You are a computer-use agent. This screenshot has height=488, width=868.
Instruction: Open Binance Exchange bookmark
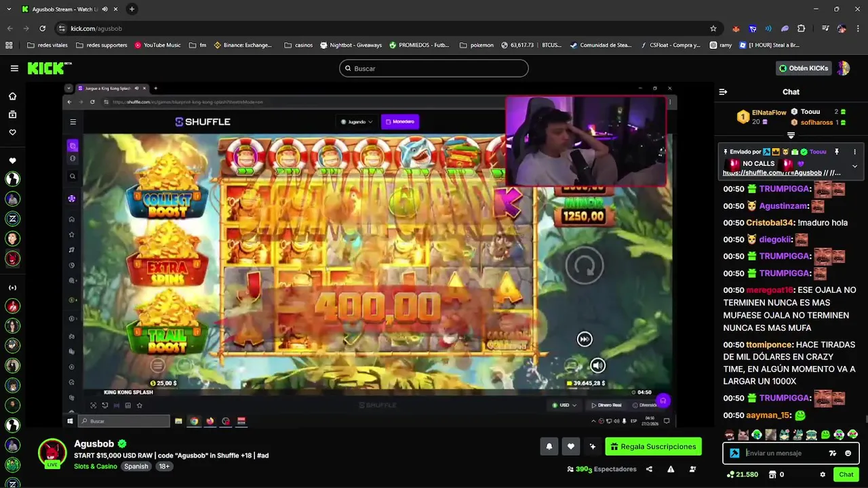243,45
